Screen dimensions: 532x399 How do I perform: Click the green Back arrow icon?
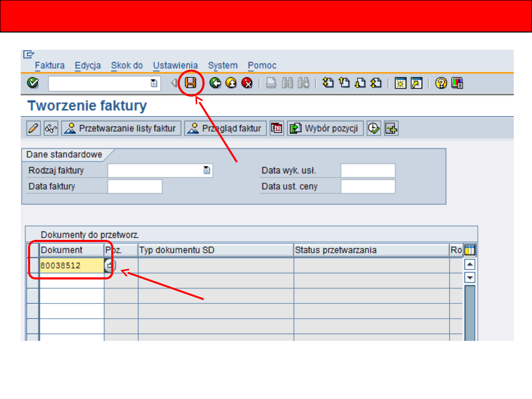point(215,83)
